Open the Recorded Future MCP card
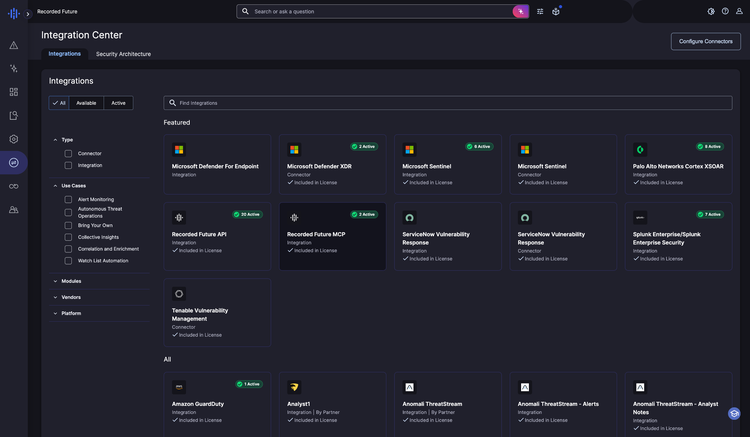750x437 pixels. click(332, 236)
